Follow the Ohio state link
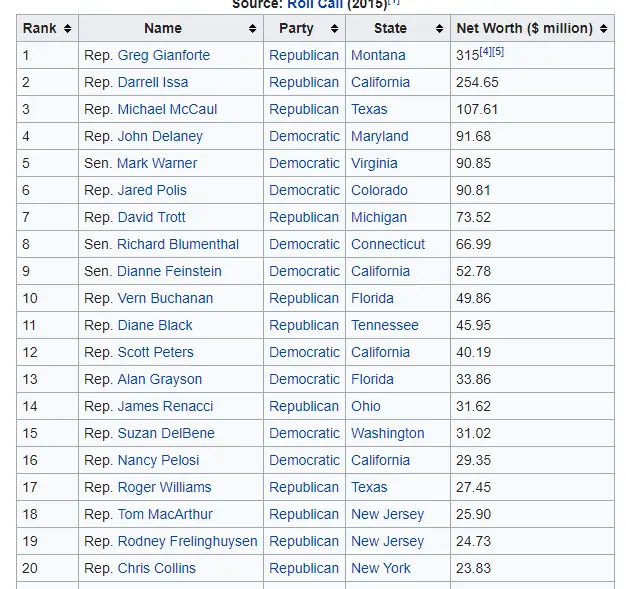 (366, 406)
